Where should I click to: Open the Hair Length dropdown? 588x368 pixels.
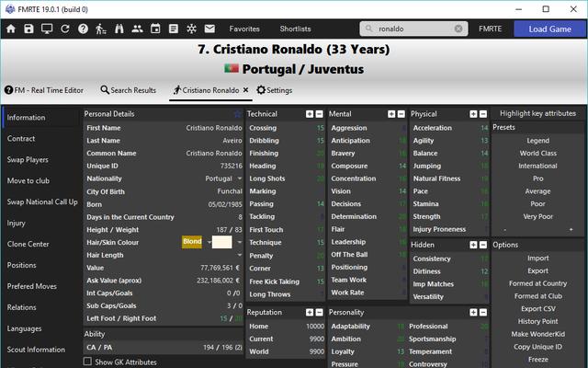(x=239, y=255)
